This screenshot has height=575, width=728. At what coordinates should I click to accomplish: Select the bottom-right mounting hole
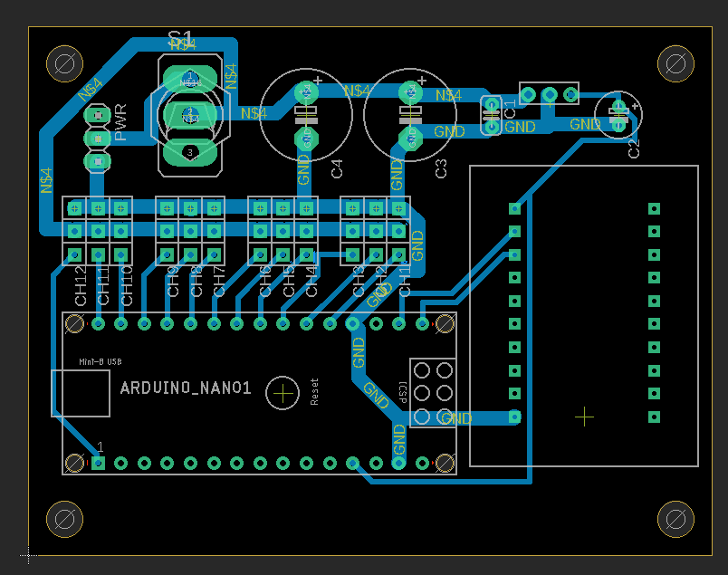(x=676, y=519)
